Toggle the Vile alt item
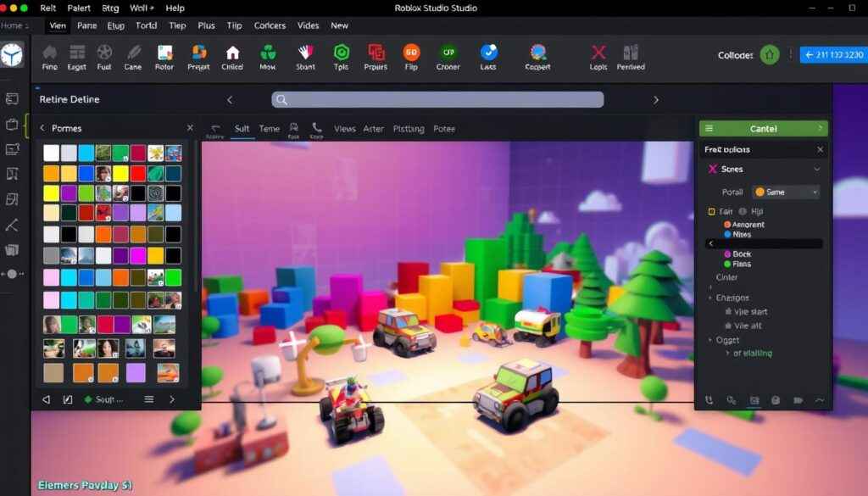The image size is (868, 496). click(743, 326)
